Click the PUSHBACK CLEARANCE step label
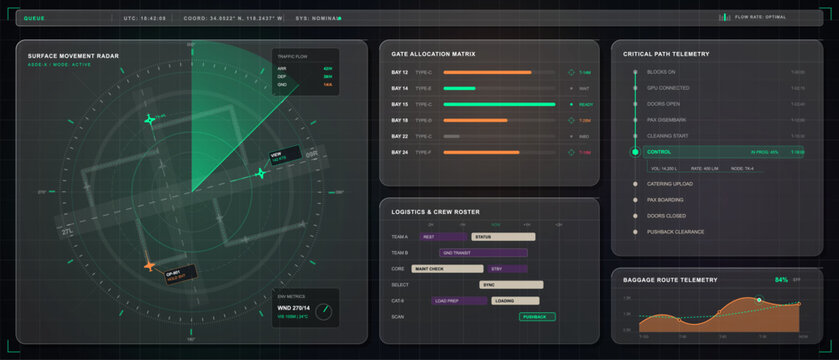The height and width of the screenshot is (360, 839). click(x=676, y=232)
